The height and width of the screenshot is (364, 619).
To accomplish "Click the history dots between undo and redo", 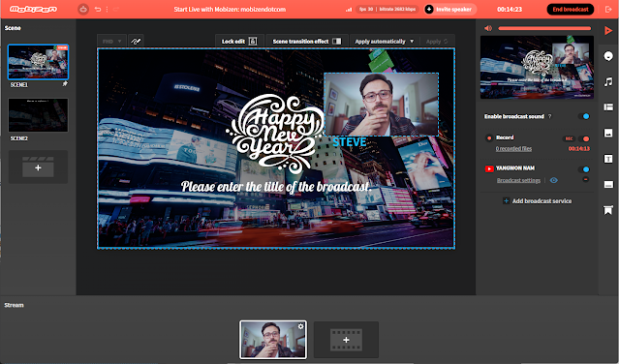I will 107,9.
